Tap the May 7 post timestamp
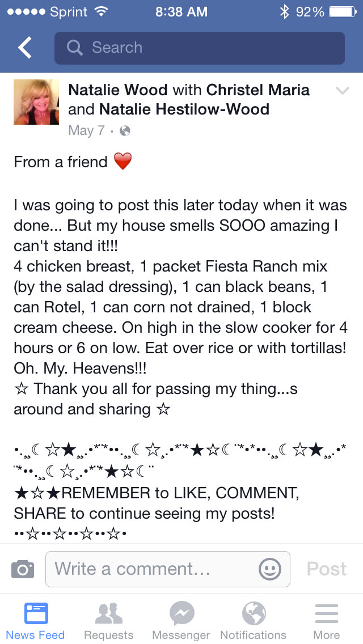Viewport: 363px width, 644px height. [x=86, y=131]
